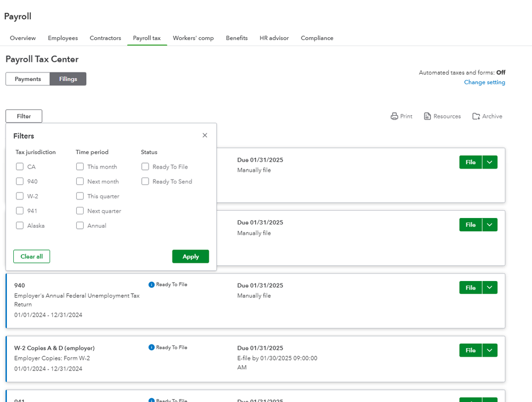Switch to Payments view
Image resolution: width=532 pixels, height=402 pixels.
click(x=28, y=79)
